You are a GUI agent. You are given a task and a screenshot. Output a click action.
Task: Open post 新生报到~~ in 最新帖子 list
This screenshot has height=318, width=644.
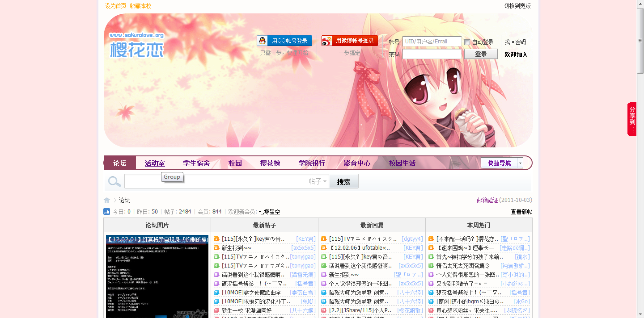click(237, 248)
